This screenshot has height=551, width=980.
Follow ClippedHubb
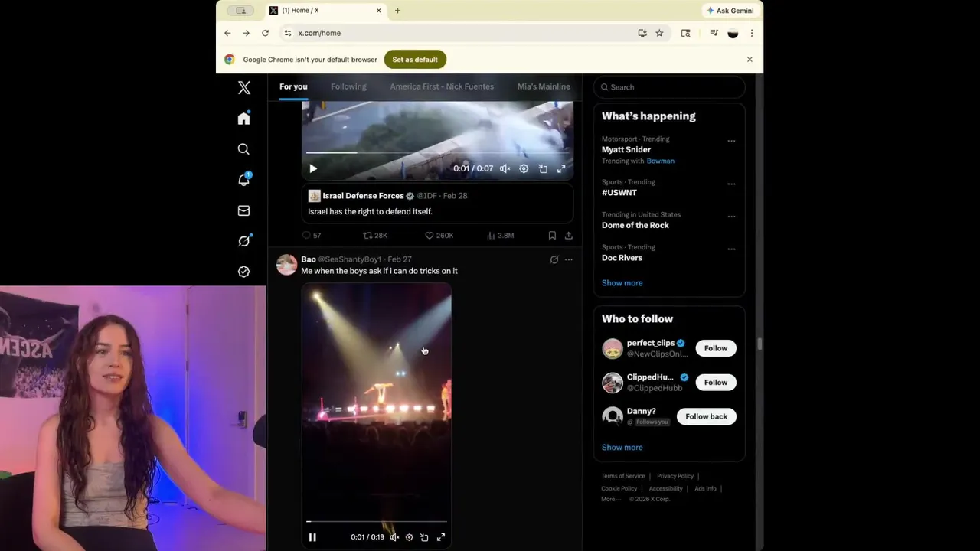[716, 383]
